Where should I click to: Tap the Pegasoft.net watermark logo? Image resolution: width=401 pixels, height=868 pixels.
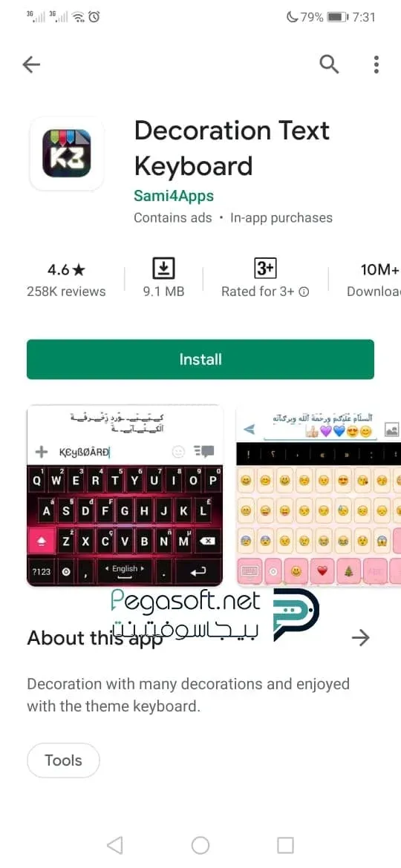tap(215, 614)
